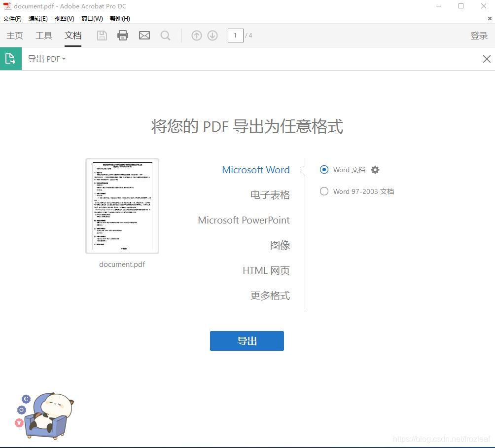Choose 图像 export format

tap(280, 245)
